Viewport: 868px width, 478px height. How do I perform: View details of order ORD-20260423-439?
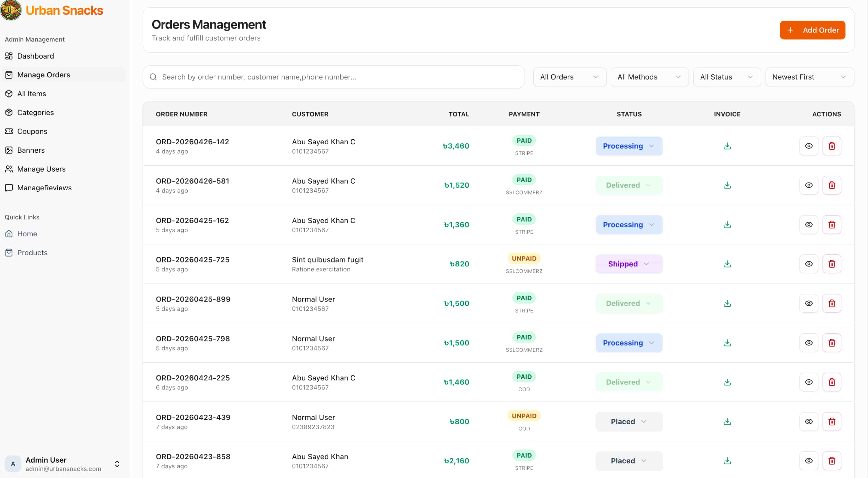[x=809, y=421]
